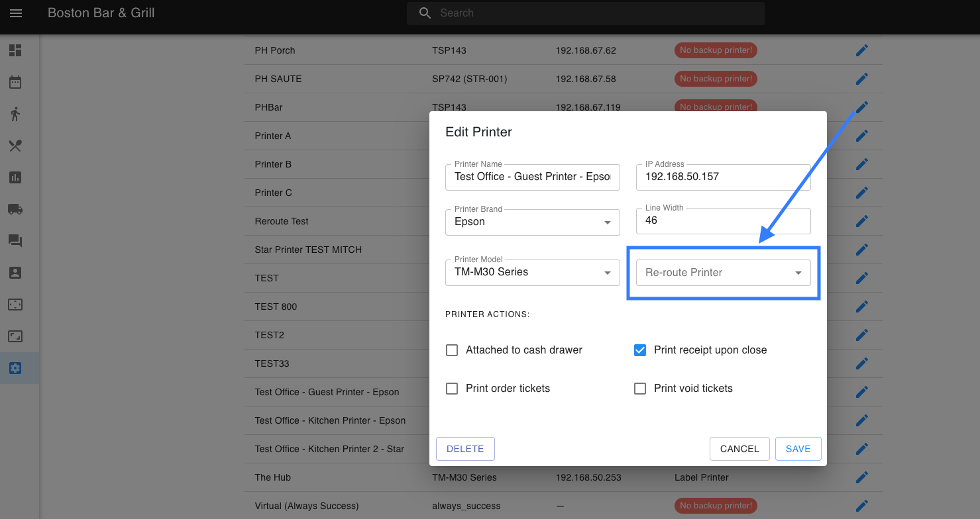Image resolution: width=980 pixels, height=519 pixels.
Task: Open the Printer Brand dropdown
Action: coord(533,222)
